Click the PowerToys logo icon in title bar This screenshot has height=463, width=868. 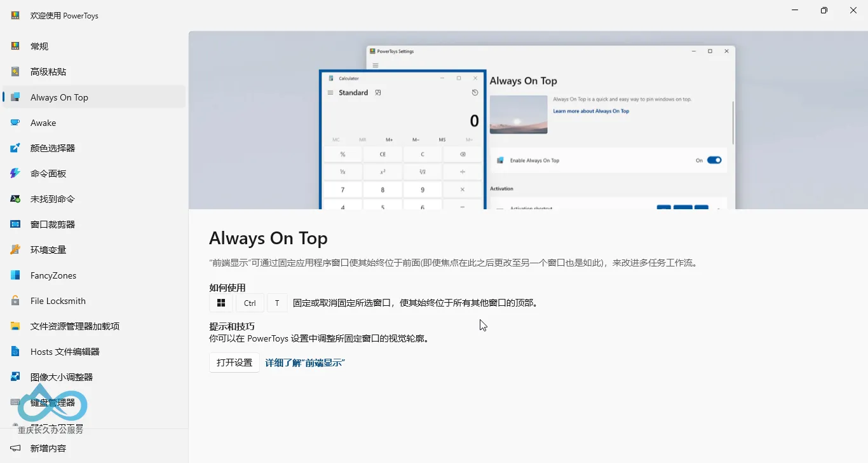click(15, 15)
